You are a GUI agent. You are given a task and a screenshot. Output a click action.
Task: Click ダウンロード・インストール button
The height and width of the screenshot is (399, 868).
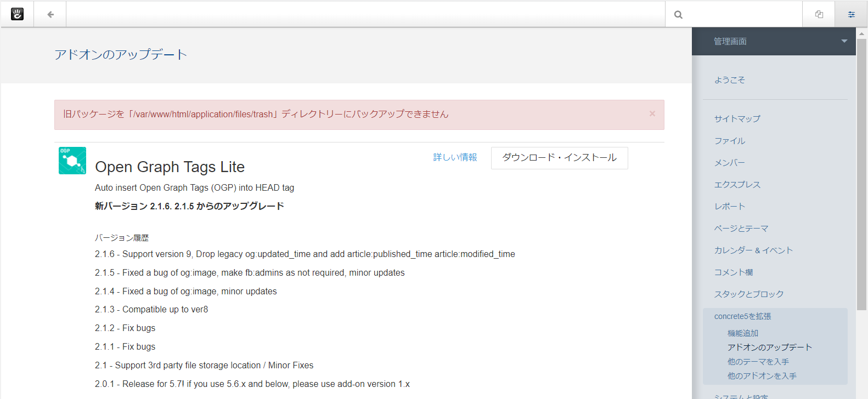tap(559, 158)
